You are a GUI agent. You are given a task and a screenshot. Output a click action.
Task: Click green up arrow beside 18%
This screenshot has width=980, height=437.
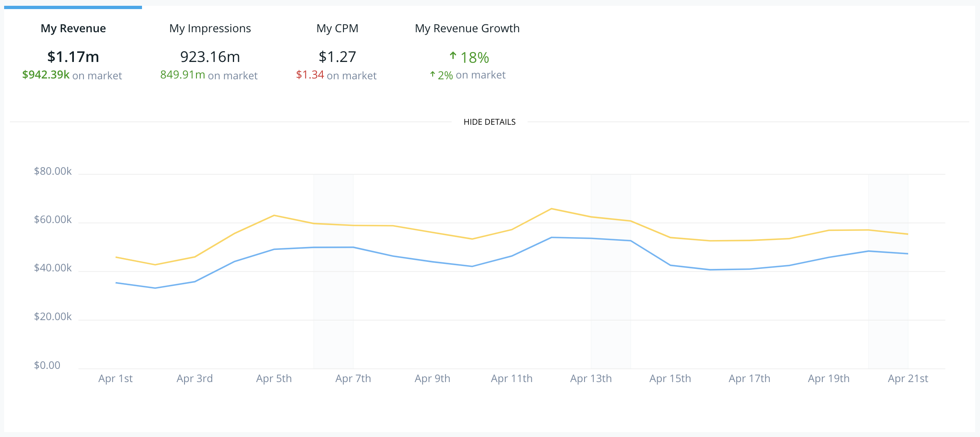(453, 55)
